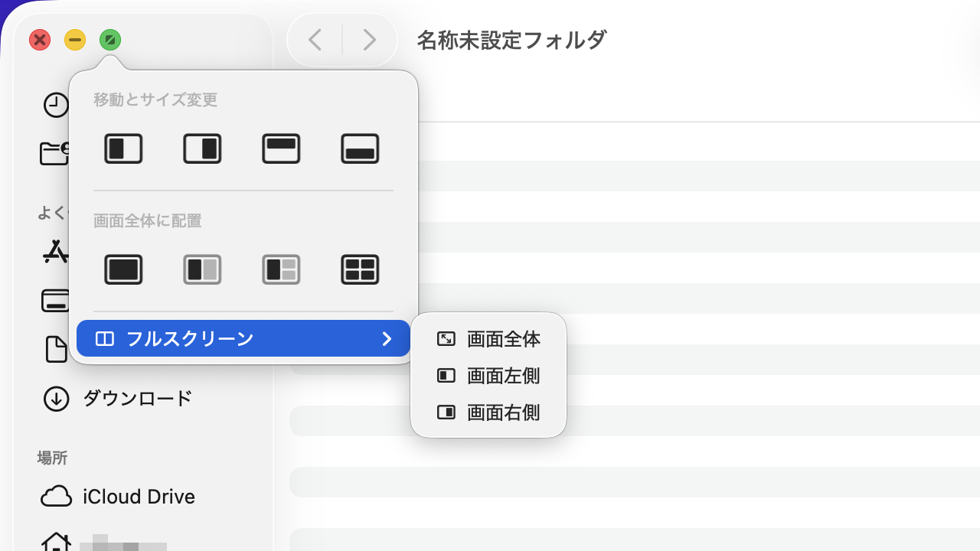Pick the two-window side-by-side arrangement

tap(202, 269)
